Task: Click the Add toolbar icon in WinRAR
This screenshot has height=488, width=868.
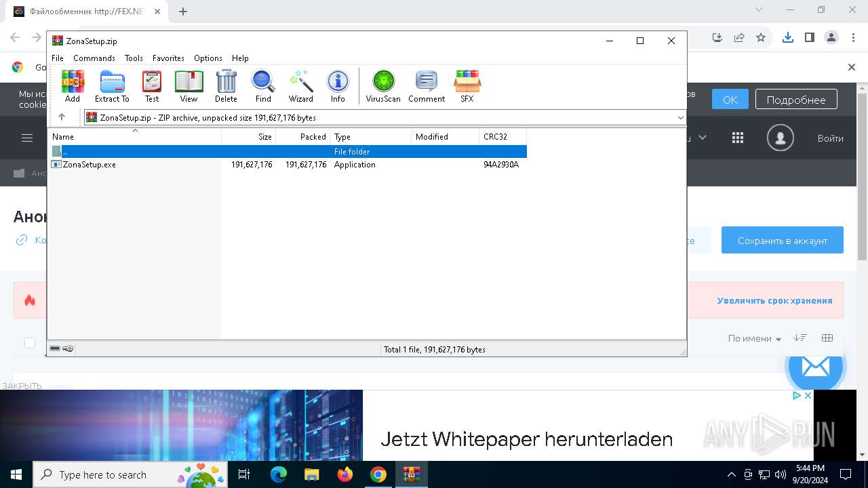Action: click(x=73, y=86)
